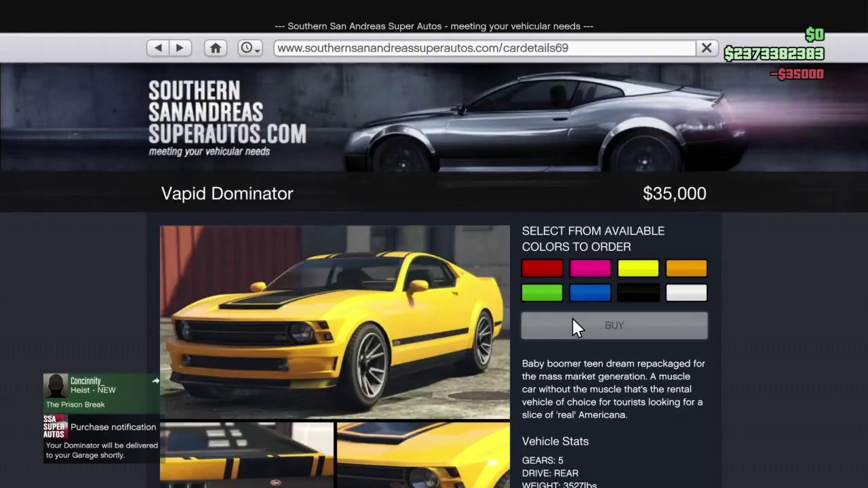Open the main yellow Dominator photo

[x=335, y=322]
